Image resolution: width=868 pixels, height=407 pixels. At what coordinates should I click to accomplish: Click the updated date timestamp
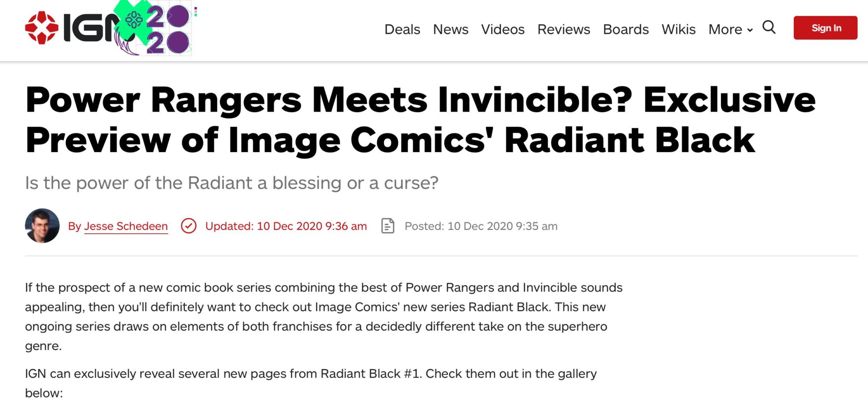click(x=286, y=226)
